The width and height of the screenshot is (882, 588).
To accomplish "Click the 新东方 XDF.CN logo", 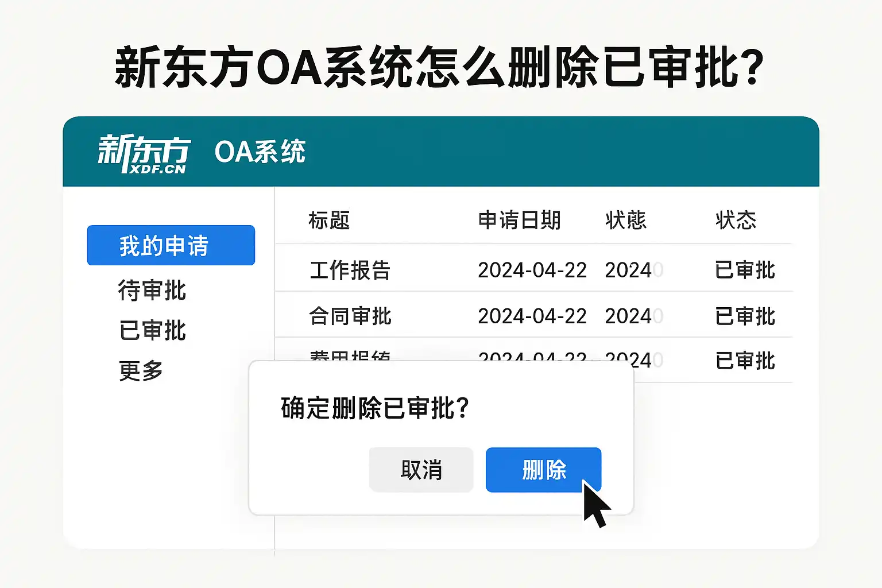I will [144, 153].
